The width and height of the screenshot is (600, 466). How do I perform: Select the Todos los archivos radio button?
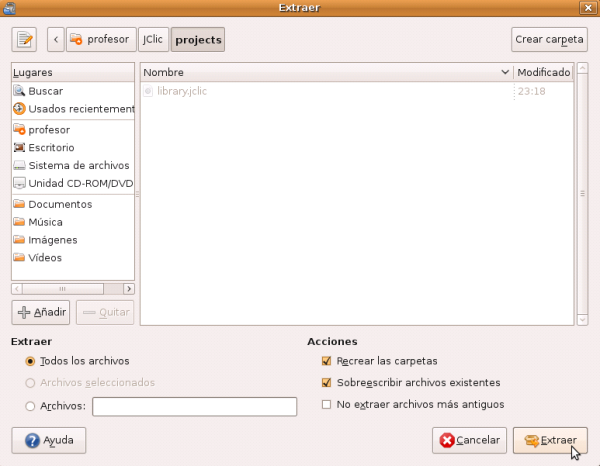31,361
